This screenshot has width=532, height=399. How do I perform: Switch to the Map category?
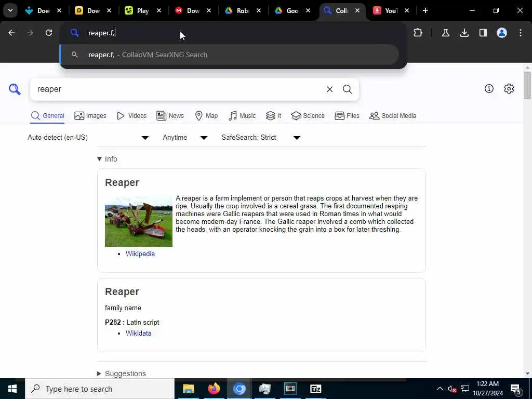[x=206, y=116]
